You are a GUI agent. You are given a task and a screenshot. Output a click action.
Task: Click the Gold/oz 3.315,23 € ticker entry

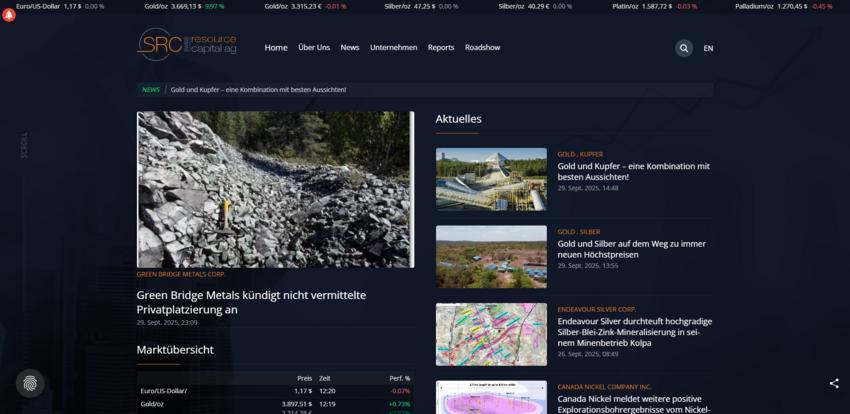pyautogui.click(x=306, y=7)
